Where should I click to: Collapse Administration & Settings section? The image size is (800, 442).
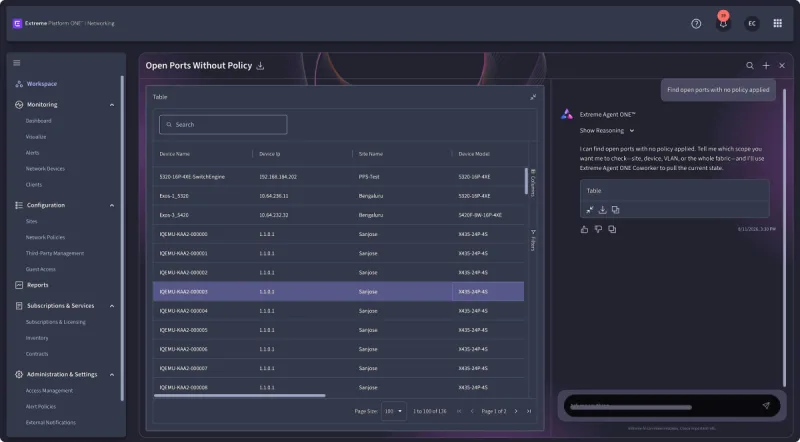[x=112, y=375]
